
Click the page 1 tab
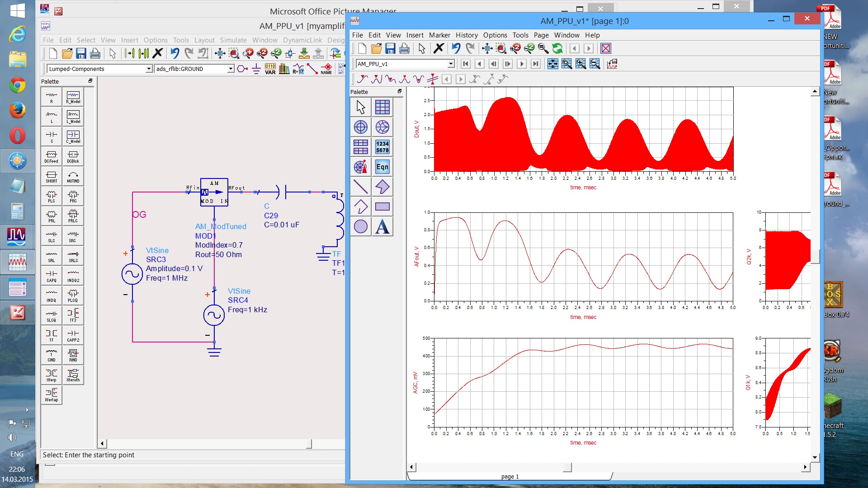509,476
